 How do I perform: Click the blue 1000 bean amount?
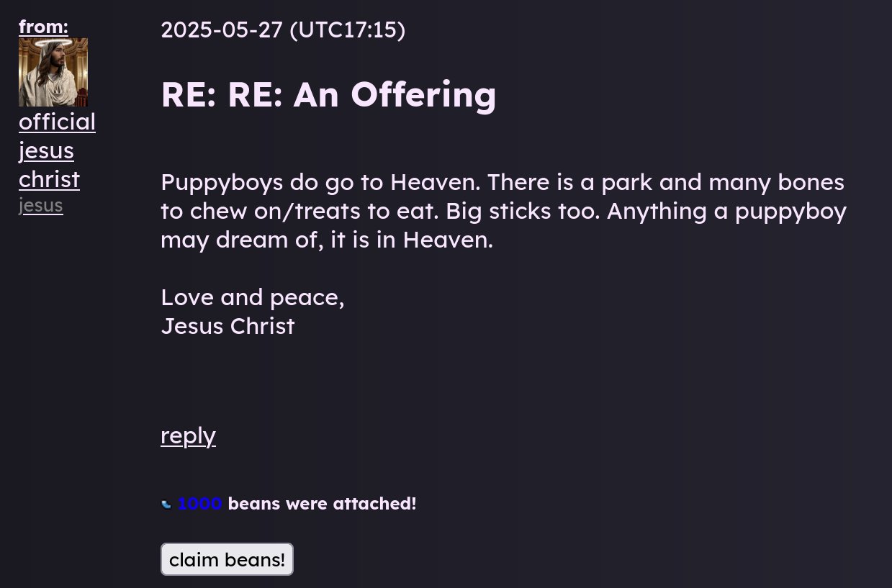199,504
